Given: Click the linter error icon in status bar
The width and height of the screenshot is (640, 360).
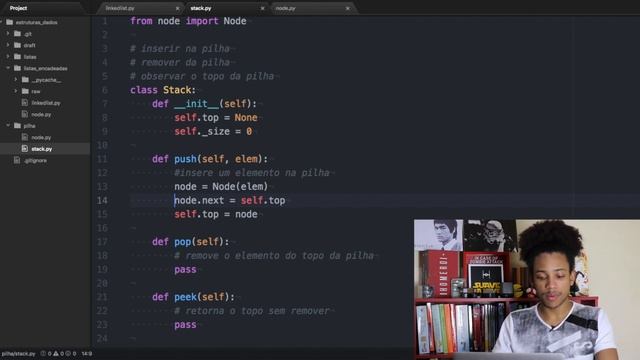Looking at the screenshot, I should point(43,353).
